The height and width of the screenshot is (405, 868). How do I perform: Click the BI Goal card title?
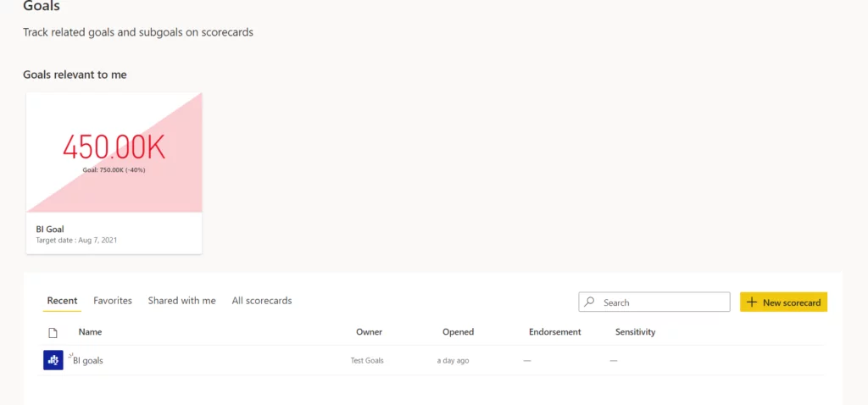tap(50, 229)
